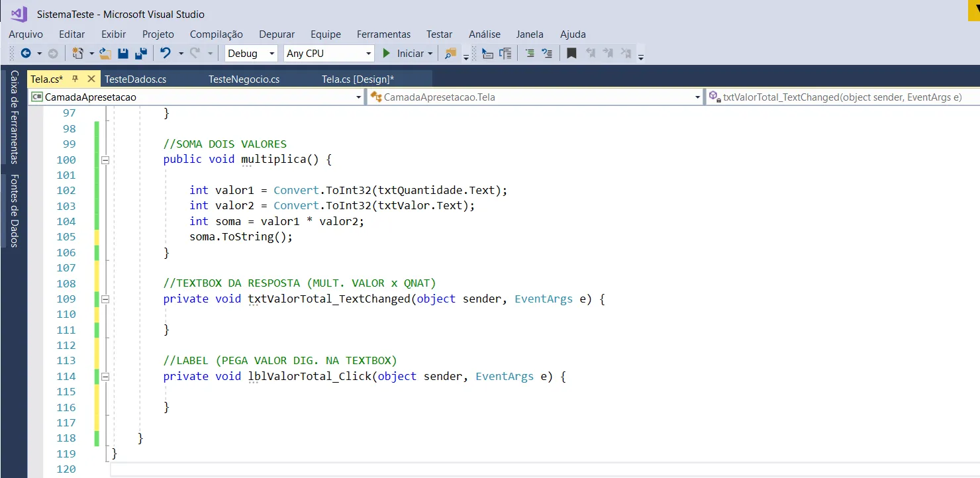Click the Save All icon
Screen dimensions: 980x478
pos(140,54)
